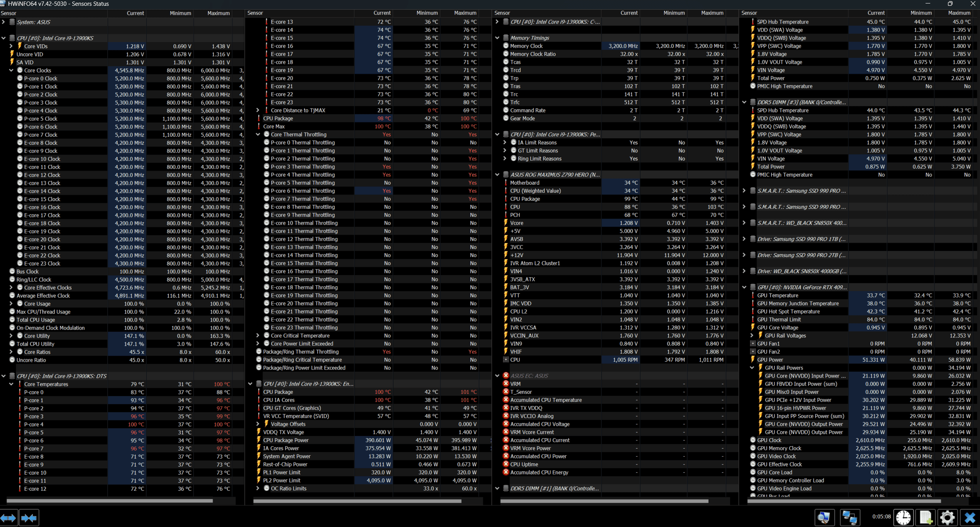Image resolution: width=980 pixels, height=527 pixels.
Task: Click the sensor-only computer monitor icon
Action: click(x=824, y=518)
